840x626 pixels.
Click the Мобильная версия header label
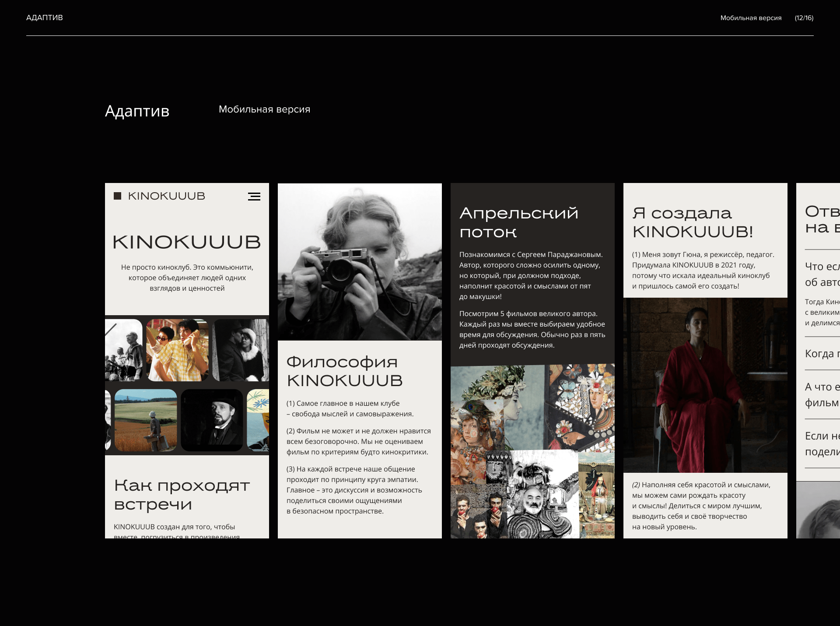point(751,18)
